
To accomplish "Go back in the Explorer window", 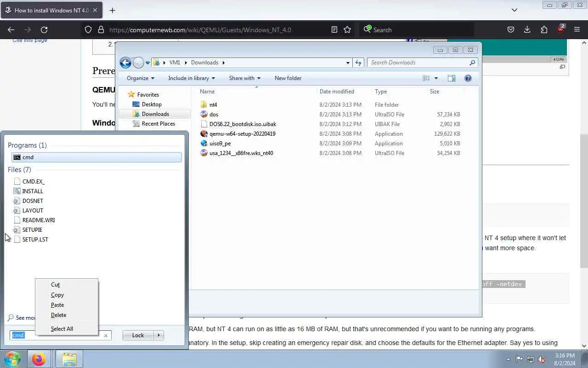I will click(125, 63).
